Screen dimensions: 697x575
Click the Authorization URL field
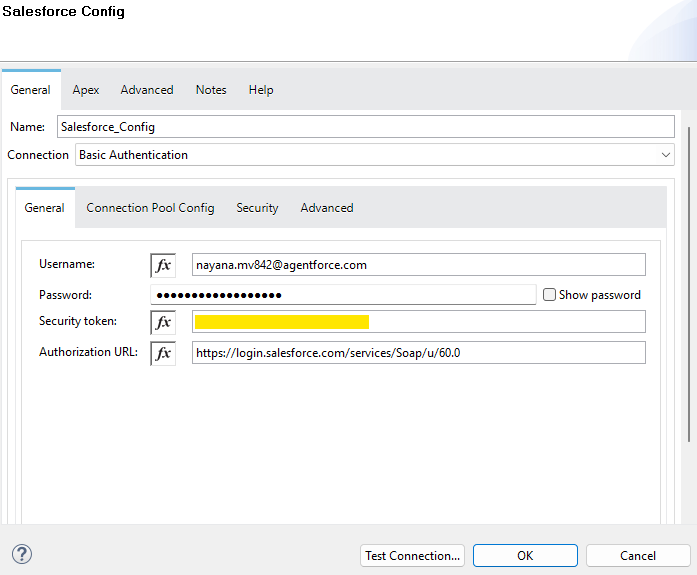point(419,353)
